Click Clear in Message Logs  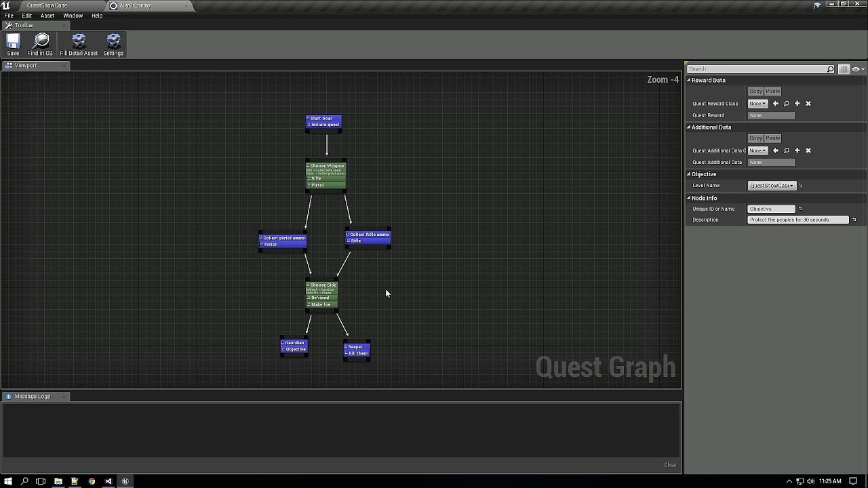tap(670, 465)
